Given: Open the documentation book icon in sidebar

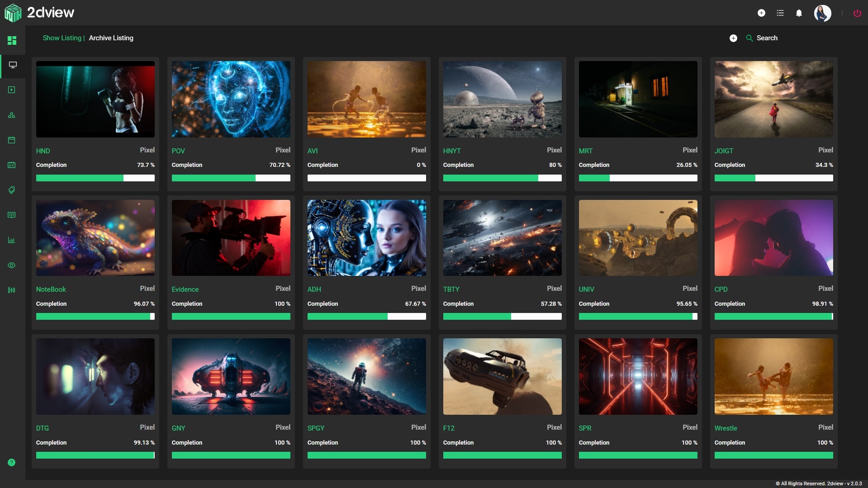Looking at the screenshot, I should coord(12,215).
